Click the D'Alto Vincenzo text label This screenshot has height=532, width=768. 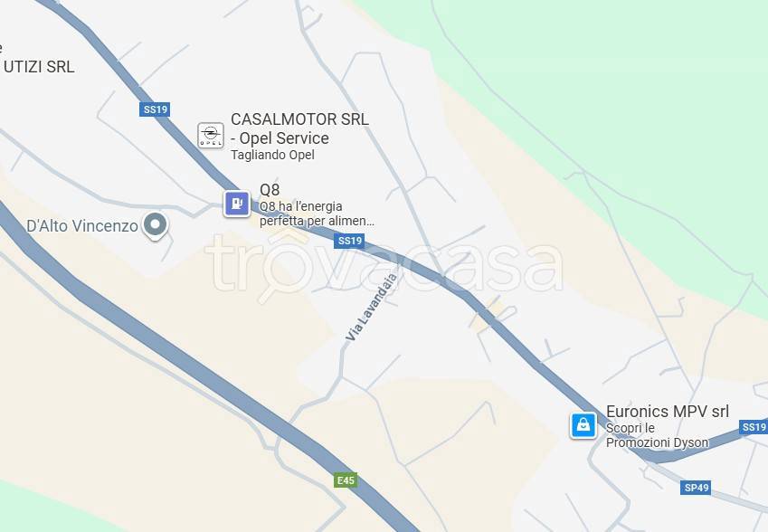pos(82,226)
